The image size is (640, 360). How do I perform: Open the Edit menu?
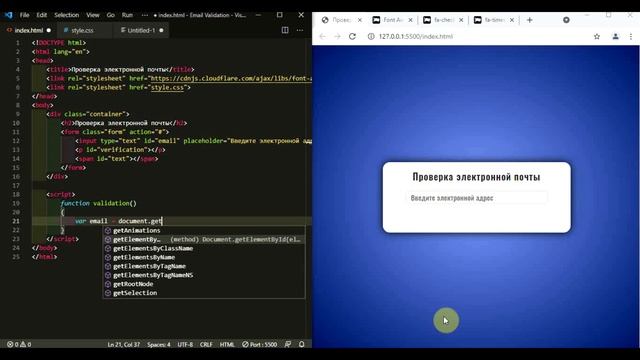[x=42, y=15]
